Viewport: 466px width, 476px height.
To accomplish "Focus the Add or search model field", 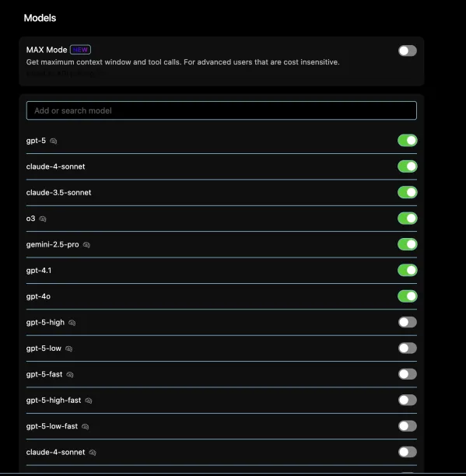I will pyautogui.click(x=222, y=110).
